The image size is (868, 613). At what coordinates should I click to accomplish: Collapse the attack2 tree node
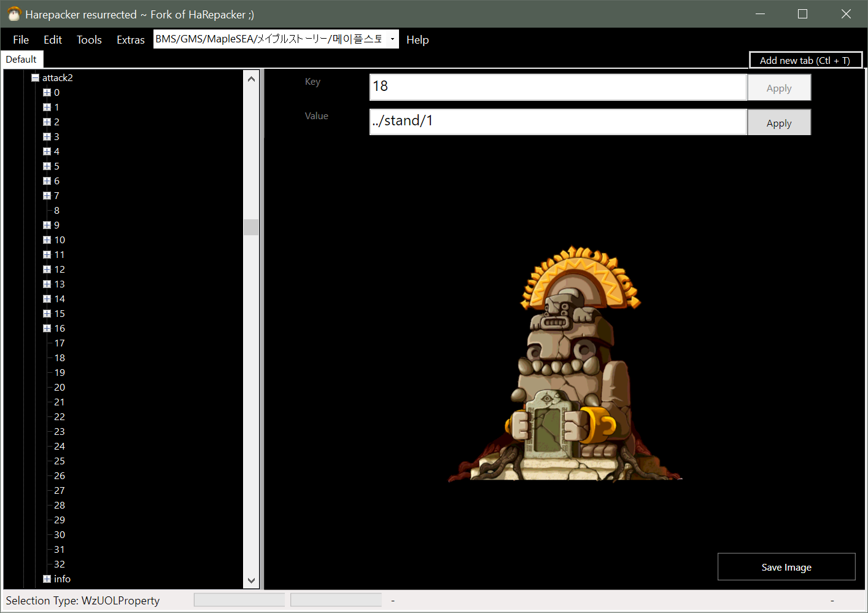tap(35, 78)
